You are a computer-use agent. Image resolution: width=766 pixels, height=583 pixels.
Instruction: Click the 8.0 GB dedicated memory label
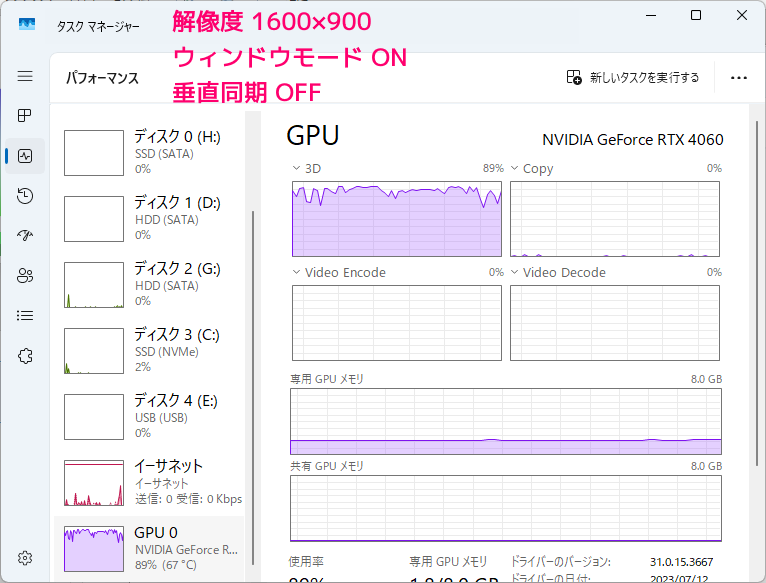coord(706,379)
